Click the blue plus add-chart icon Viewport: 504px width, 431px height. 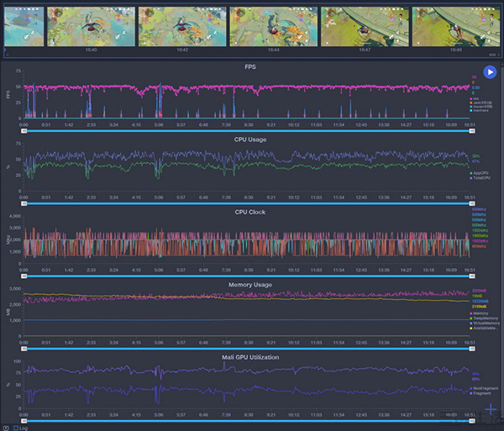pyautogui.click(x=490, y=413)
